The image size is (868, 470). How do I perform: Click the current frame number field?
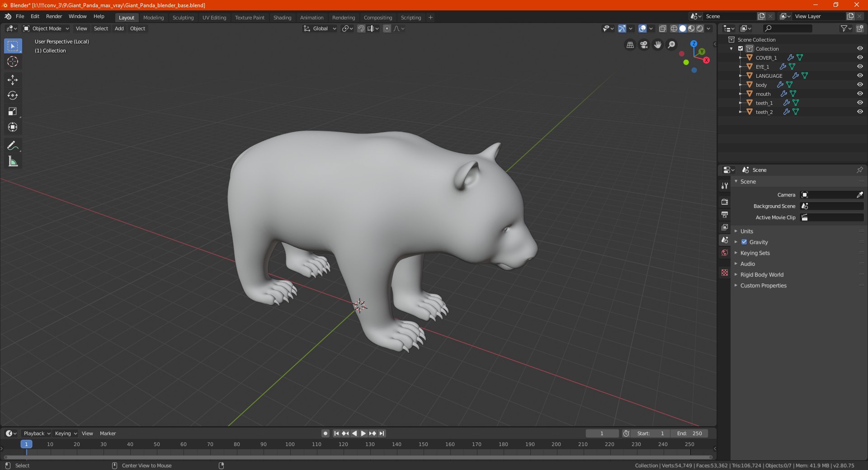point(602,433)
